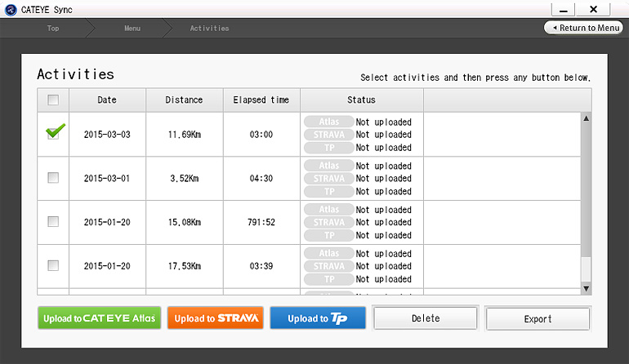The height and width of the screenshot is (364, 629).
Task: Return to Menu using the top-right button
Action: click(x=585, y=28)
